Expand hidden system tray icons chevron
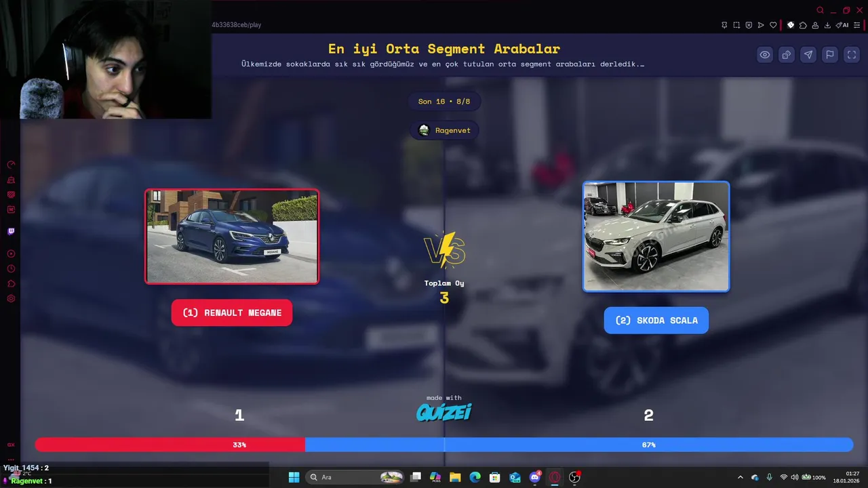Screen dimensions: 868x488 (740, 477)
